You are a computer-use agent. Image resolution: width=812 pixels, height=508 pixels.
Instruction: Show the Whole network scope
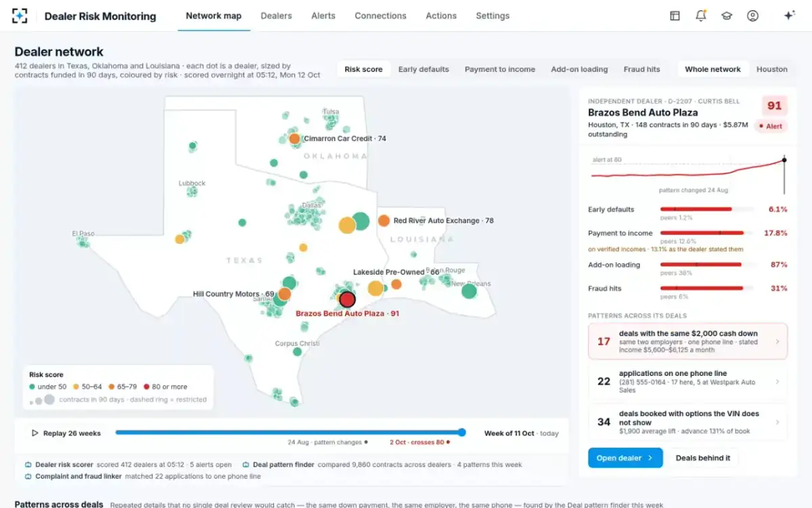click(x=713, y=69)
